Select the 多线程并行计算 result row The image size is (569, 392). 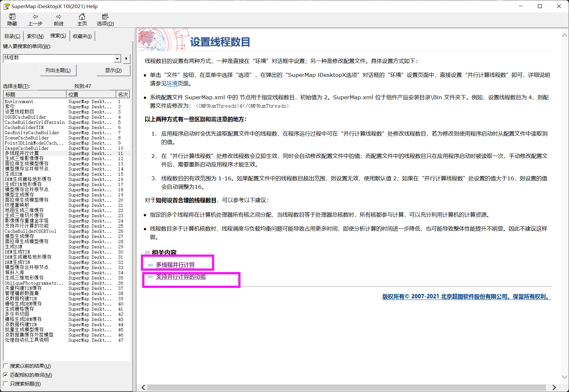pos(67,153)
